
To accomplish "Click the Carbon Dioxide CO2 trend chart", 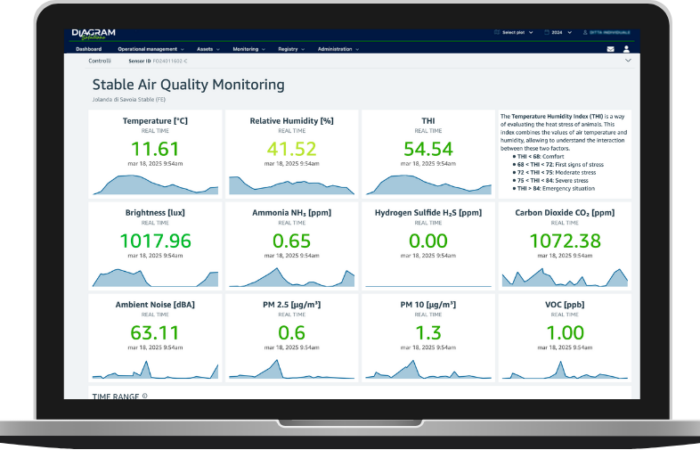I will click(565, 277).
